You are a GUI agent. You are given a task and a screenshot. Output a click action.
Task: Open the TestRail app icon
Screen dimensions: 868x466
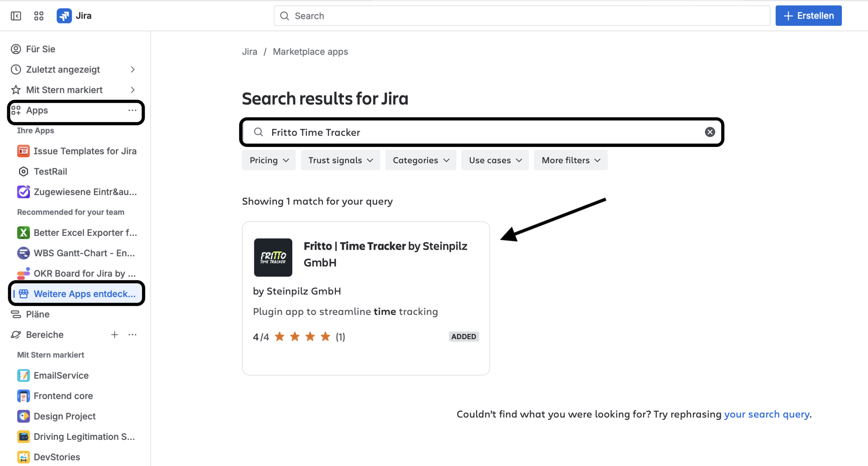click(x=23, y=172)
